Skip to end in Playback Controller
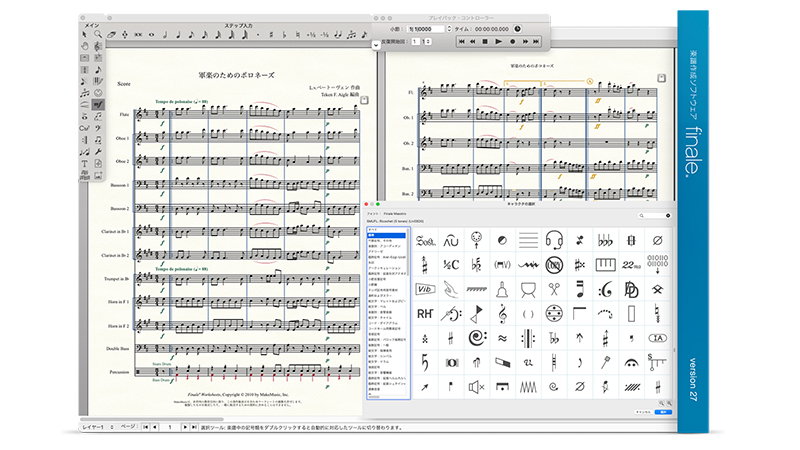The width and height of the screenshot is (800, 450). point(536,41)
